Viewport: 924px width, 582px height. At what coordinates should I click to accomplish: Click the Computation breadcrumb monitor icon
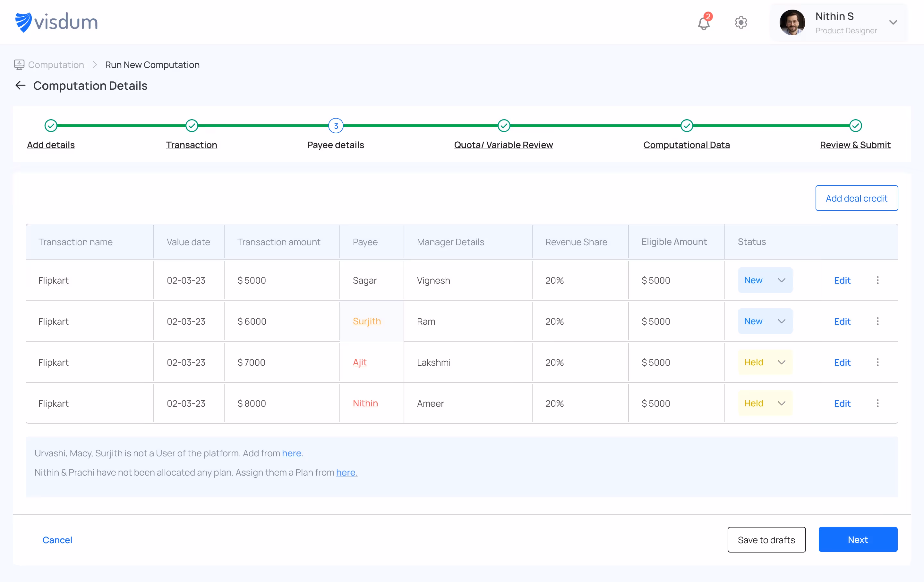19,64
